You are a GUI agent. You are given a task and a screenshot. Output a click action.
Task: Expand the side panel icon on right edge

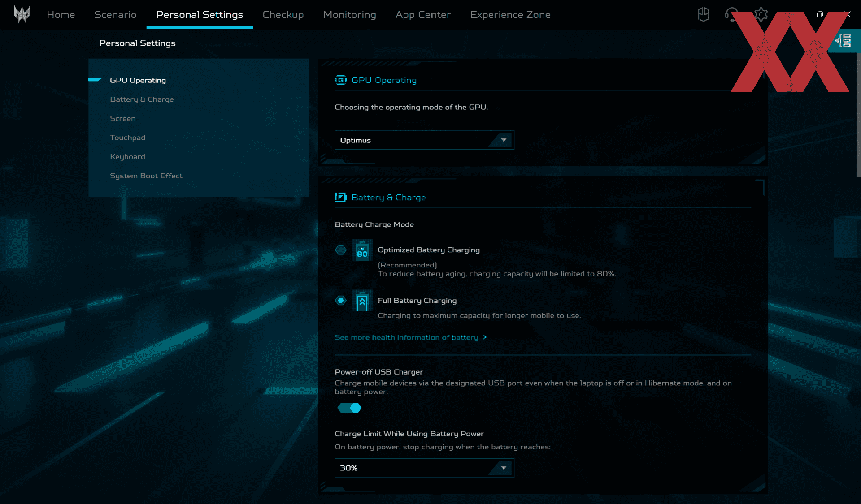(844, 41)
